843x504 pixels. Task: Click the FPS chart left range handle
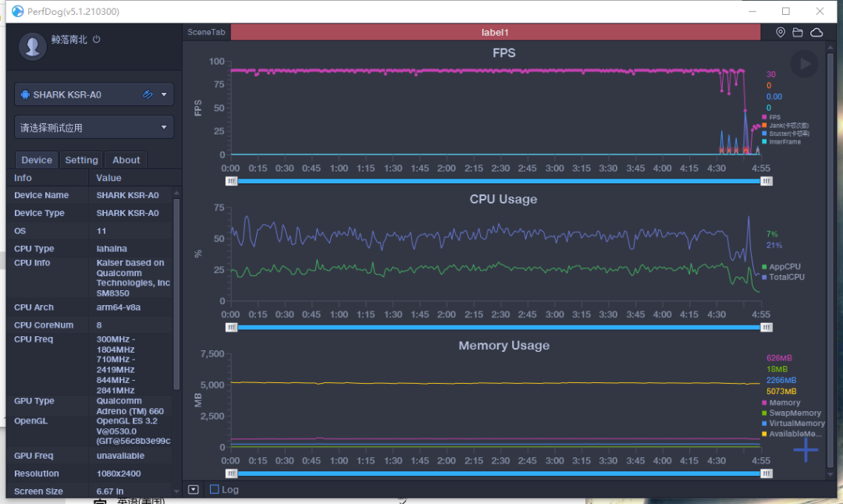click(231, 181)
